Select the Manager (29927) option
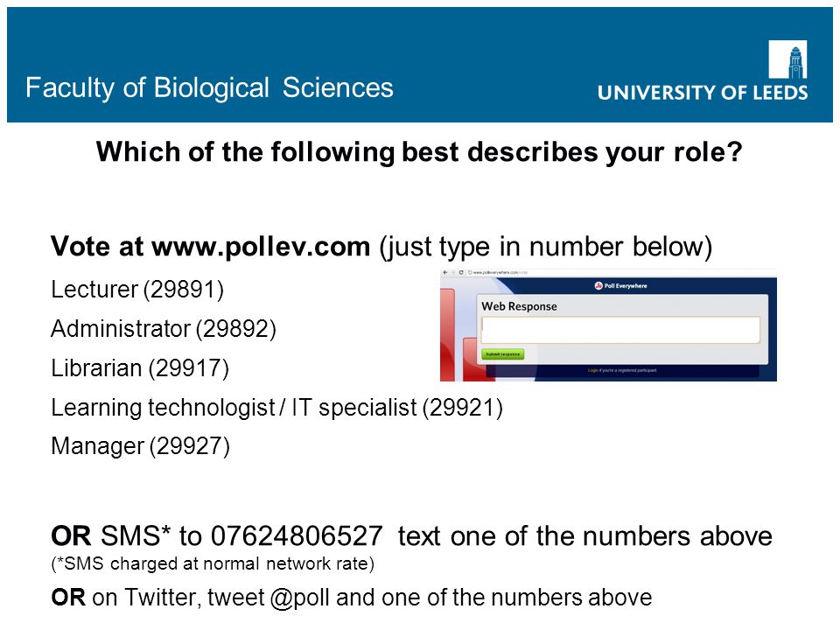840x630 pixels. (140, 446)
